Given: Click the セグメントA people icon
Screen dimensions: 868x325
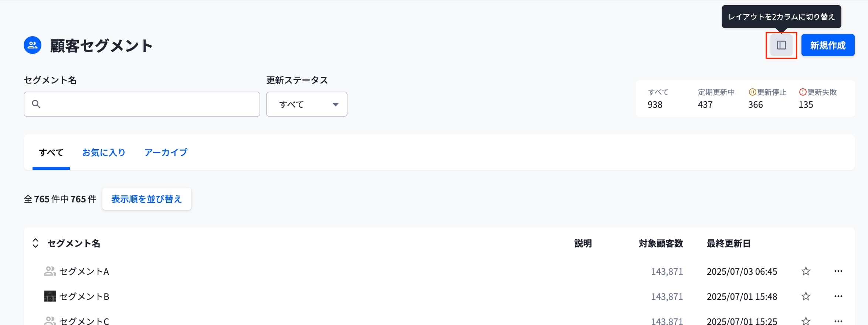Looking at the screenshot, I should [x=50, y=271].
